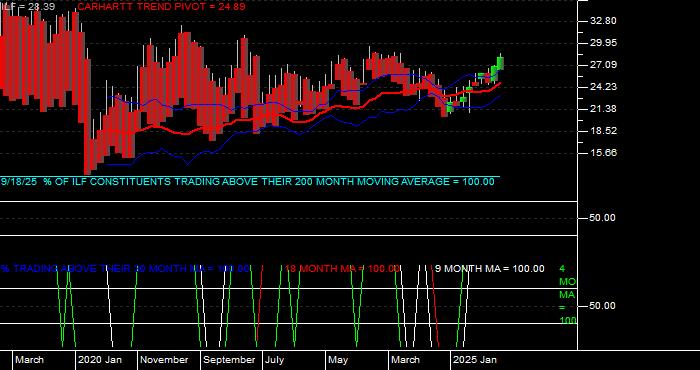Click the March date marker at the timeline start
This screenshot has width=700, height=370.
[29, 360]
